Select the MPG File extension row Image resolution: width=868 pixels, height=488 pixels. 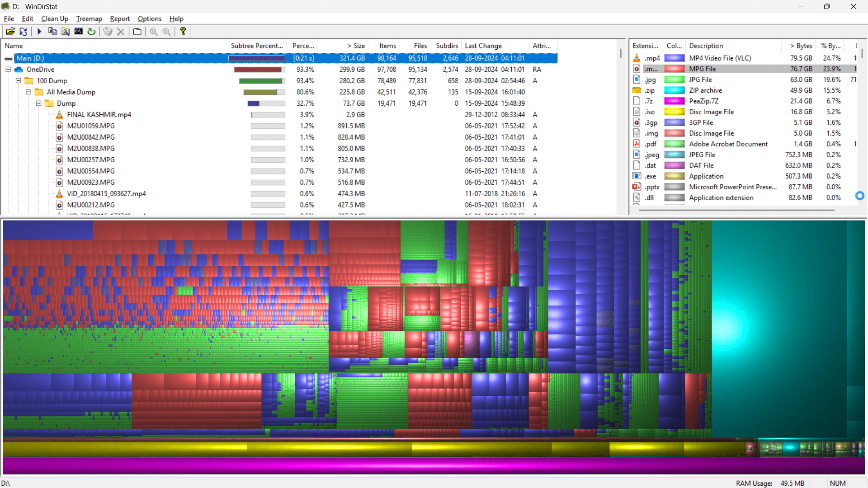pos(744,69)
